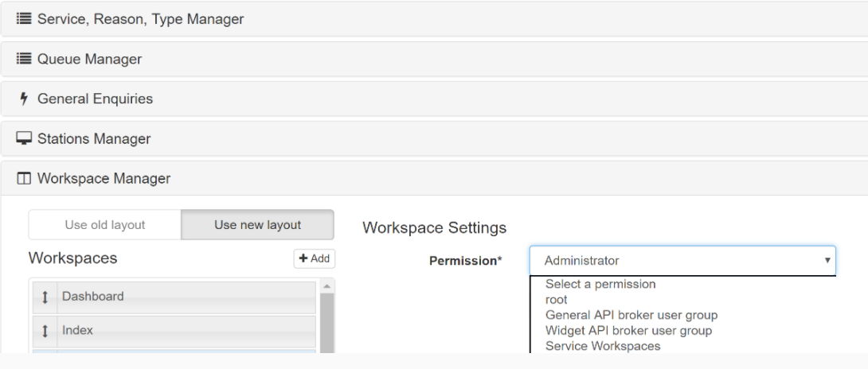868x369 pixels.
Task: Click the columns icon beside Workspace Manager
Action: click(x=24, y=178)
